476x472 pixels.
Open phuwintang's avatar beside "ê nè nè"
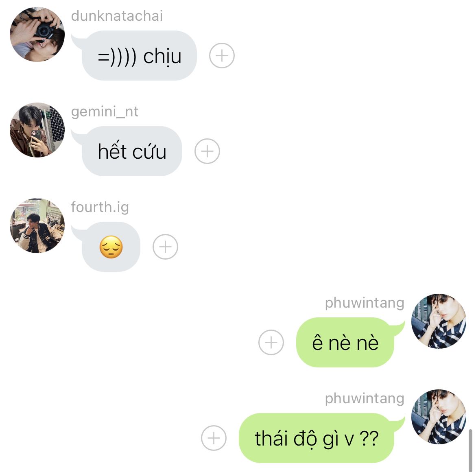(x=439, y=321)
